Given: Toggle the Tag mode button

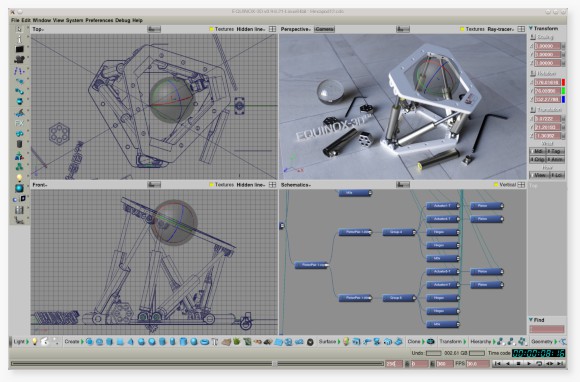Looking at the screenshot, I should click(x=555, y=151).
